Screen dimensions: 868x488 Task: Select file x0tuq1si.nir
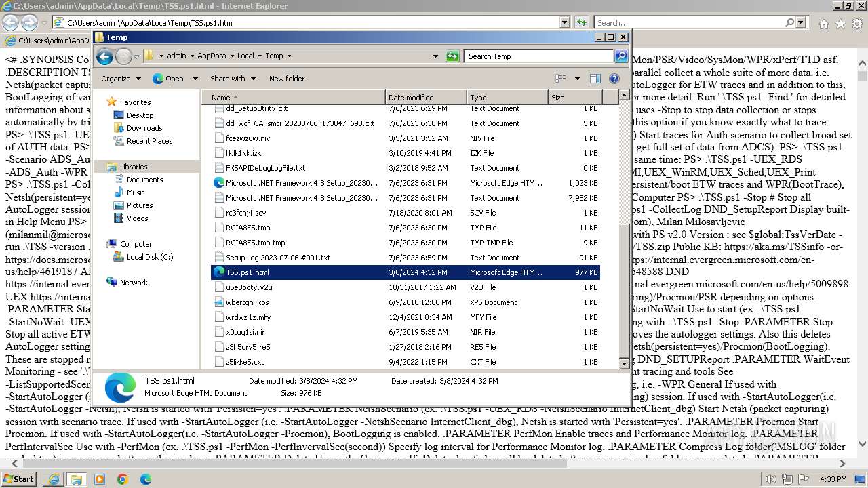245,332
